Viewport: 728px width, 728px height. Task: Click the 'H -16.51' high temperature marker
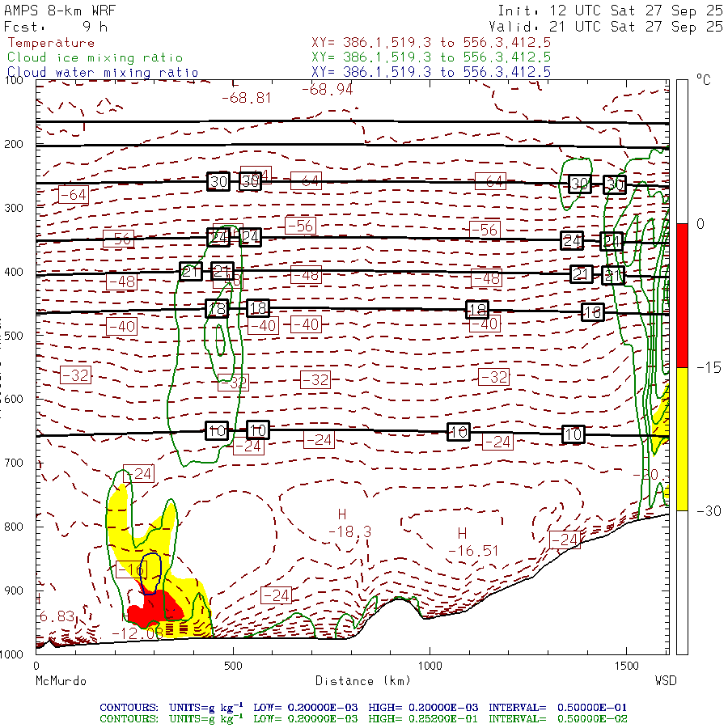click(x=472, y=542)
